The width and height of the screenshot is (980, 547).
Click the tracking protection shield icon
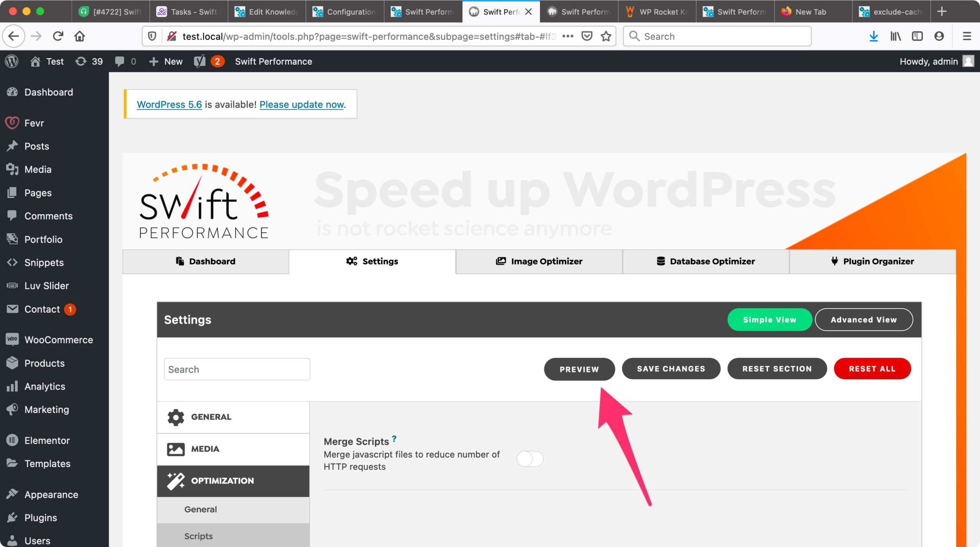click(x=152, y=36)
